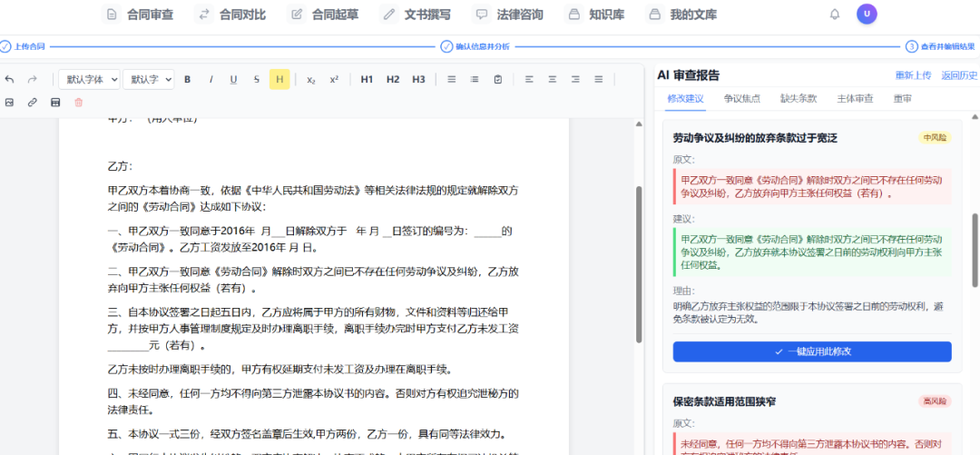The width and height of the screenshot is (980, 455).
Task: Apply strikethrough formatting
Action: [257, 79]
